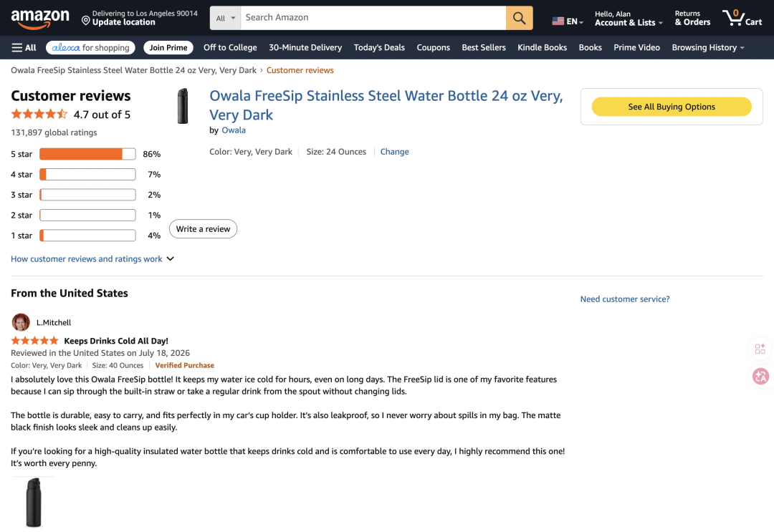The image size is (774, 532).
Task: Open Browsing History dropdown
Action: point(708,47)
